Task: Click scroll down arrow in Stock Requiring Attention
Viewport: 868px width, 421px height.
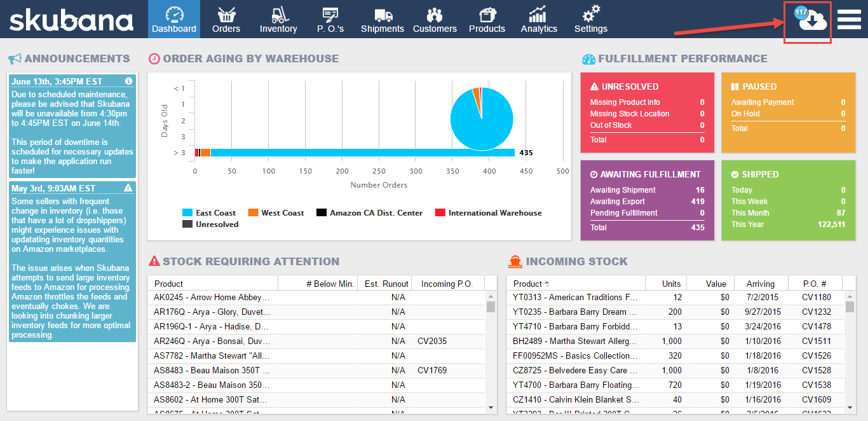Action: [491, 408]
